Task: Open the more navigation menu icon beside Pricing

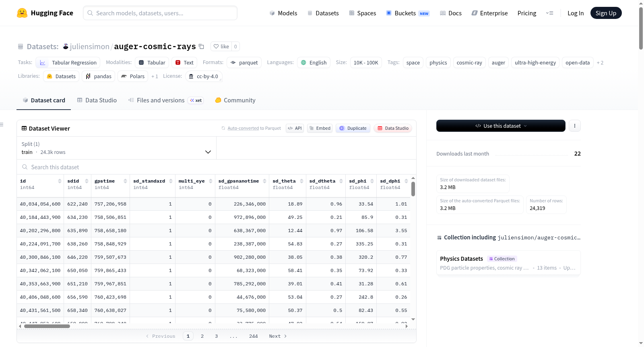Action: pyautogui.click(x=549, y=13)
